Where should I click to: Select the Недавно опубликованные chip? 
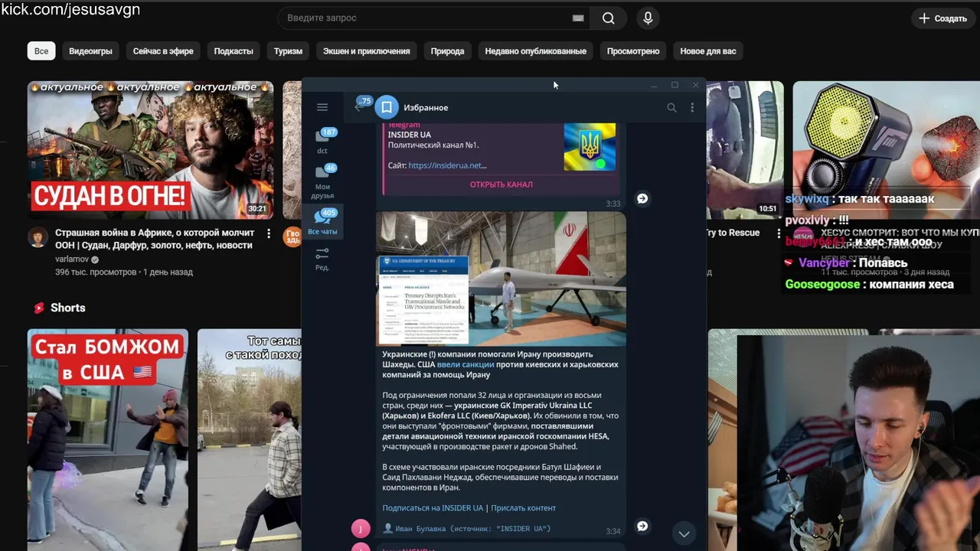[535, 51]
